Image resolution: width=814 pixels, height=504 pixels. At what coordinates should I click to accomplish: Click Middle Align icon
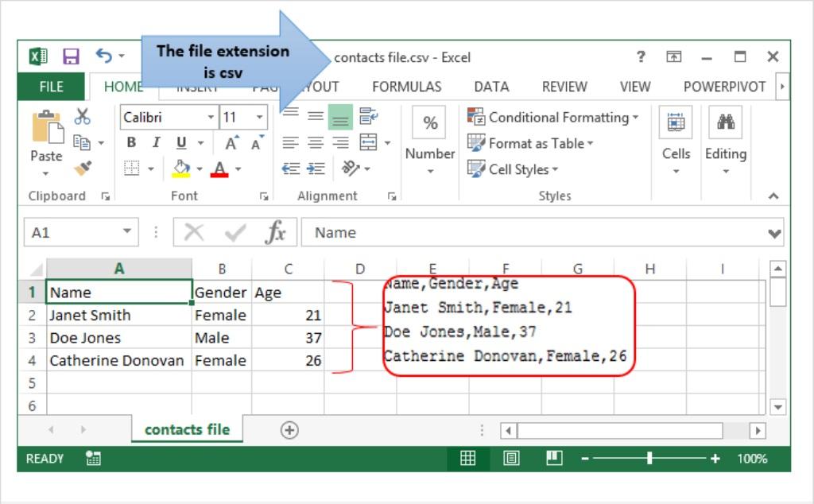point(316,116)
